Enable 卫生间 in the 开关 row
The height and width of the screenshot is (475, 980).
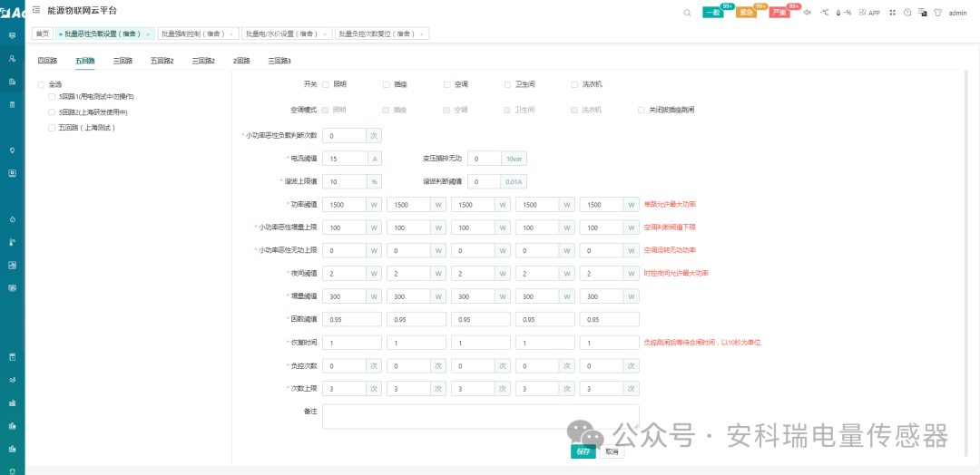tap(507, 84)
